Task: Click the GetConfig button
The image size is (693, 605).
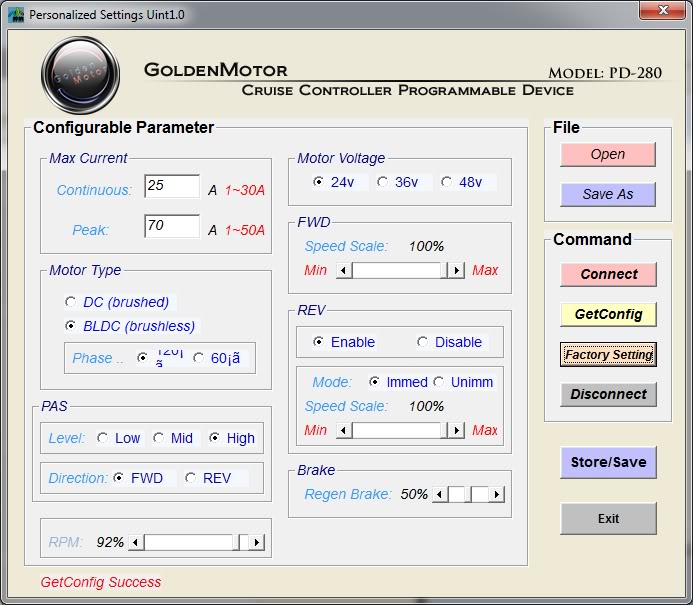Action: tap(608, 314)
